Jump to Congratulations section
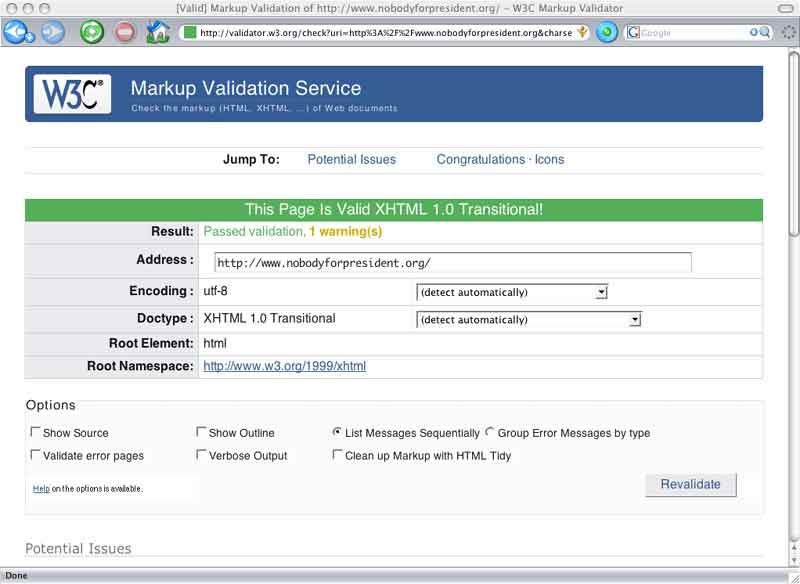 [x=481, y=160]
